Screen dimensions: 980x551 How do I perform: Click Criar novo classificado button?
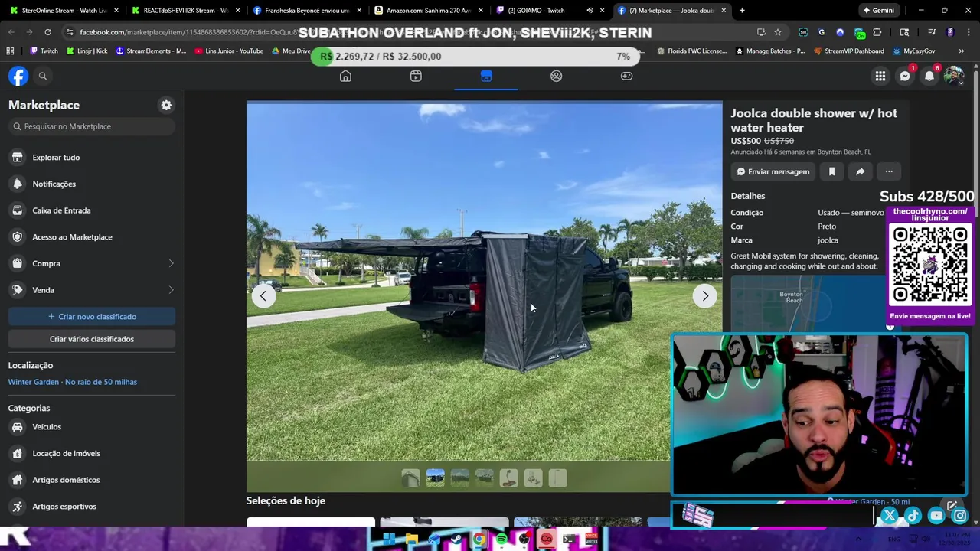(92, 316)
